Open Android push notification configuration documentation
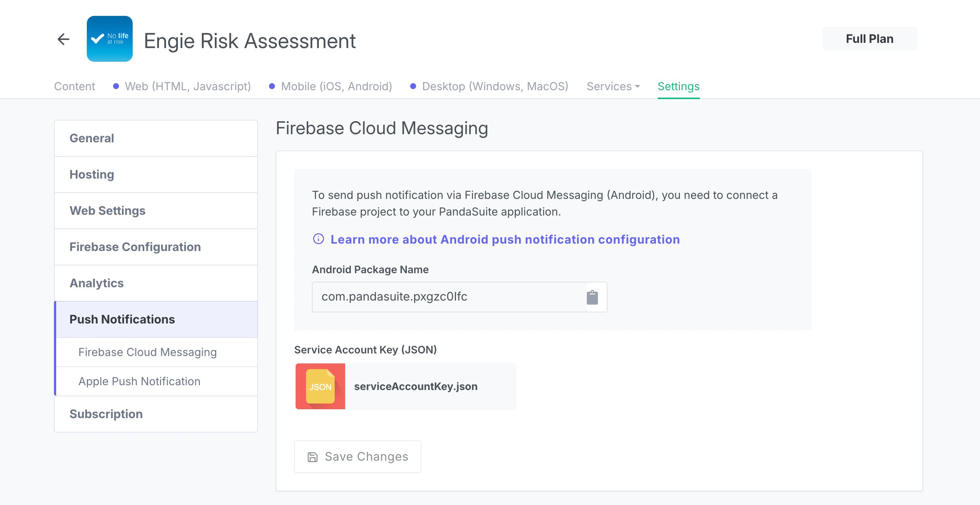Viewport: 980px width, 505px height. click(x=505, y=239)
